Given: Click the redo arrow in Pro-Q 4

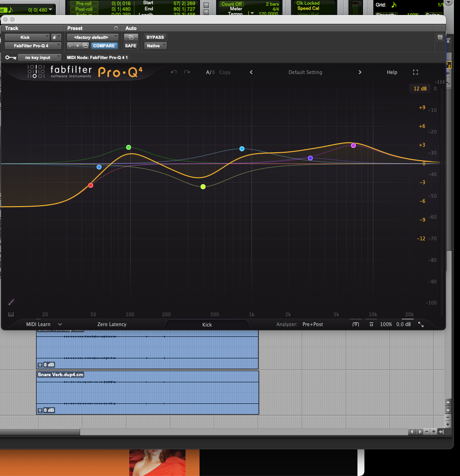Looking at the screenshot, I should [x=187, y=72].
